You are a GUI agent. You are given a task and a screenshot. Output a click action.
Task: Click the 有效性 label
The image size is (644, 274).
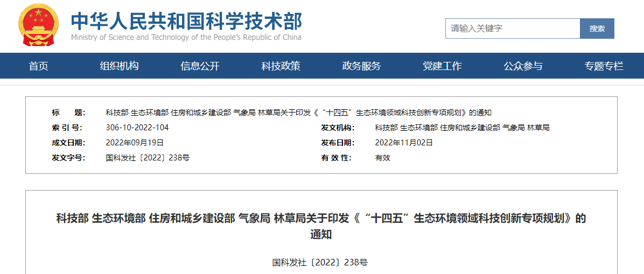337,158
